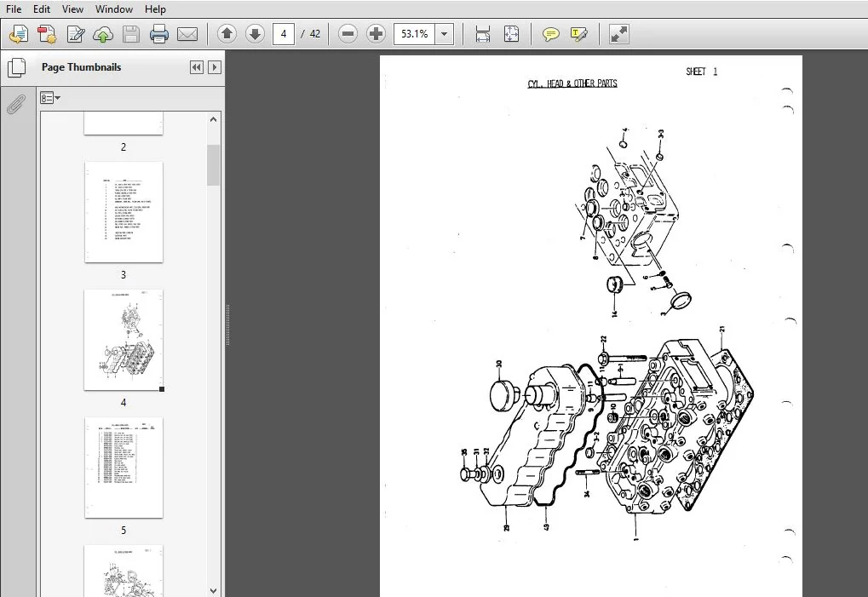Click the fit one full page icon
The image size is (868, 597).
511,34
